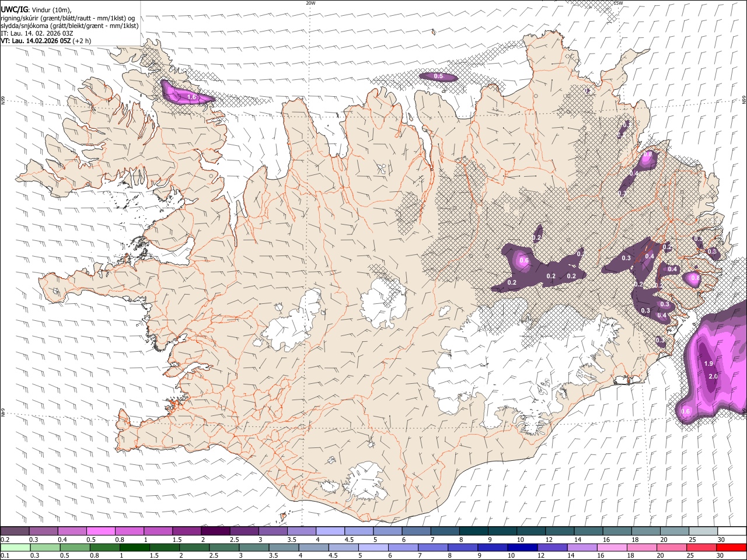
Task: Pick the periwinkle 6–7 rain legend swatch
Action: coord(402,548)
